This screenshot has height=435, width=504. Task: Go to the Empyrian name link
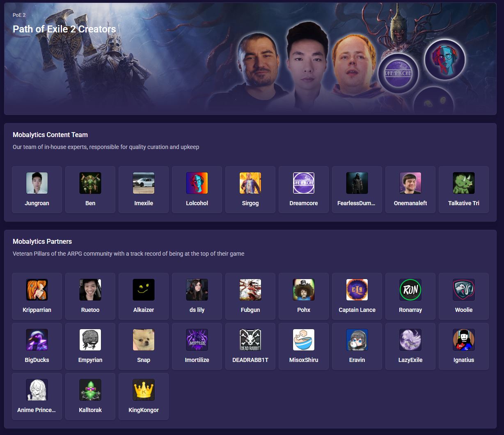click(x=90, y=360)
